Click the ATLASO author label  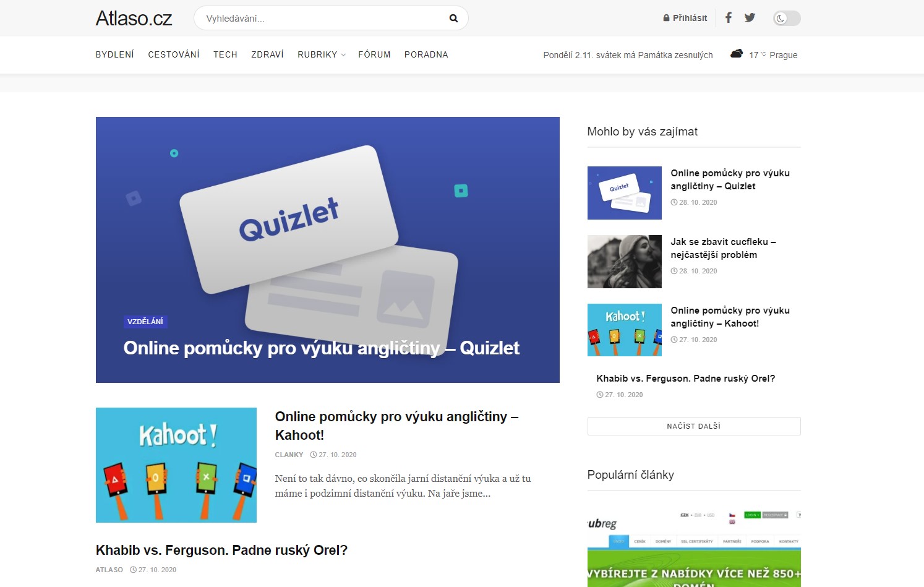[109, 570]
